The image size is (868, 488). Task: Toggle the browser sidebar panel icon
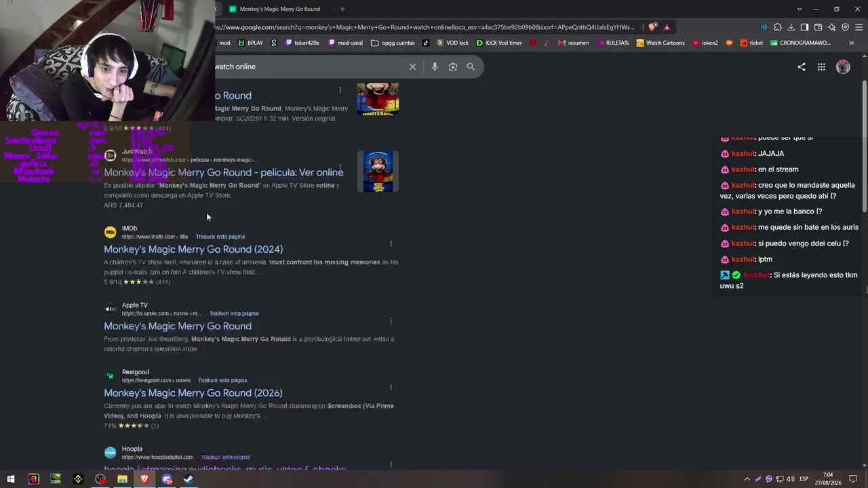[804, 27]
